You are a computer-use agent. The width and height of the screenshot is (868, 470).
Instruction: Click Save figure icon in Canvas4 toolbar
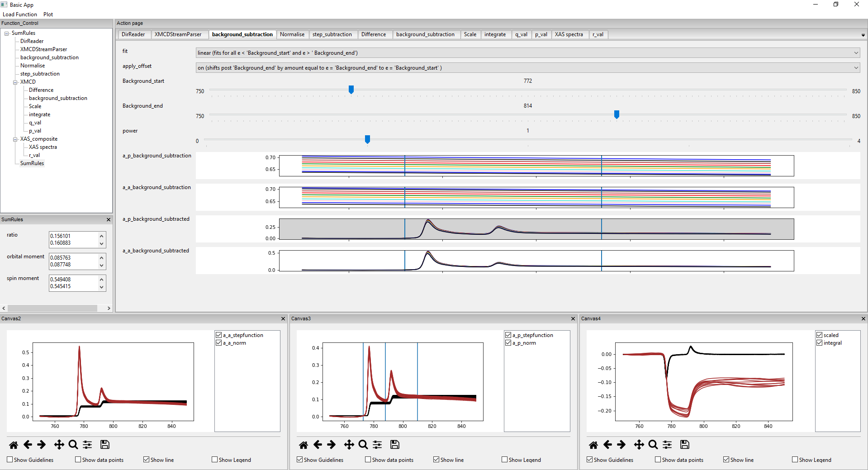pyautogui.click(x=685, y=445)
